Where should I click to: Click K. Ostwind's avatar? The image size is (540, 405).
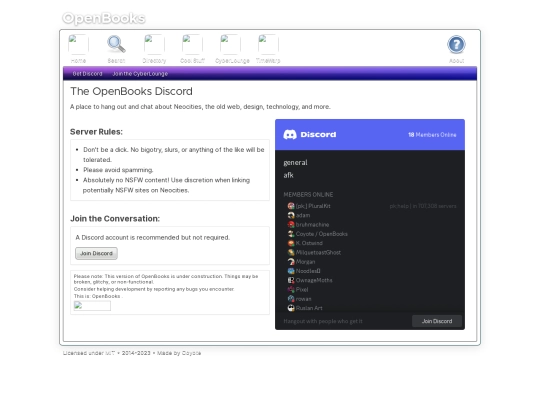click(x=291, y=243)
